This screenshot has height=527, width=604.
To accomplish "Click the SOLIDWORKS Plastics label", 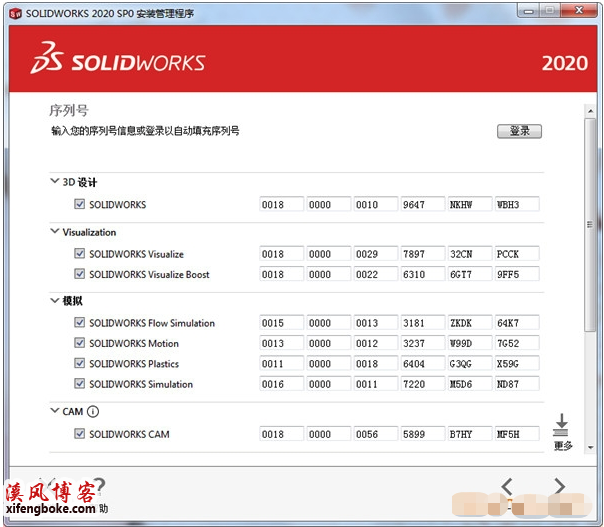I will click(x=134, y=364).
